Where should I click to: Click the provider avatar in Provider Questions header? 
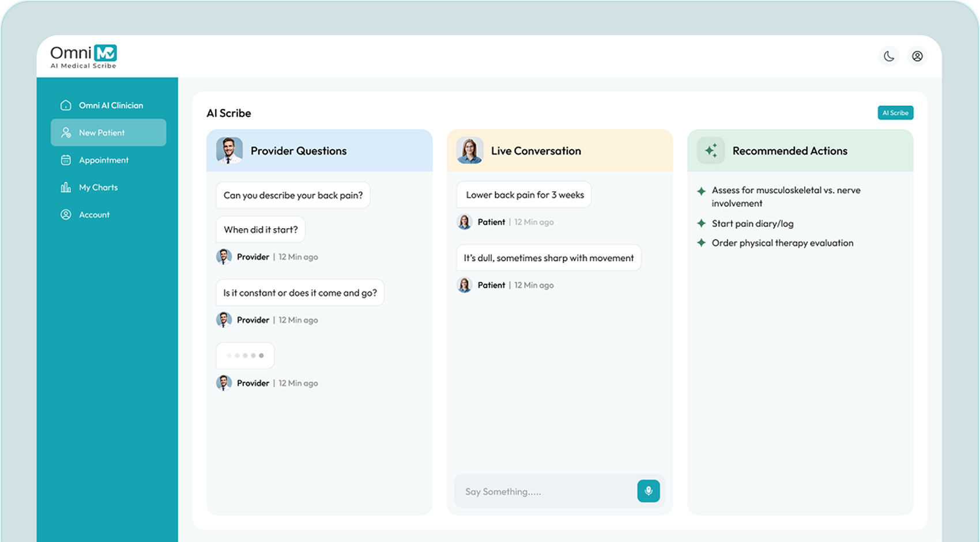(x=229, y=151)
